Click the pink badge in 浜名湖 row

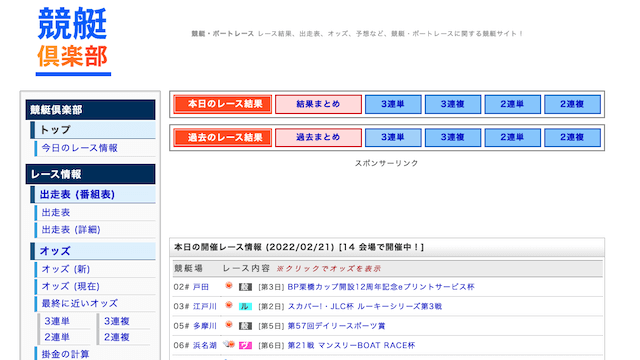(245, 346)
